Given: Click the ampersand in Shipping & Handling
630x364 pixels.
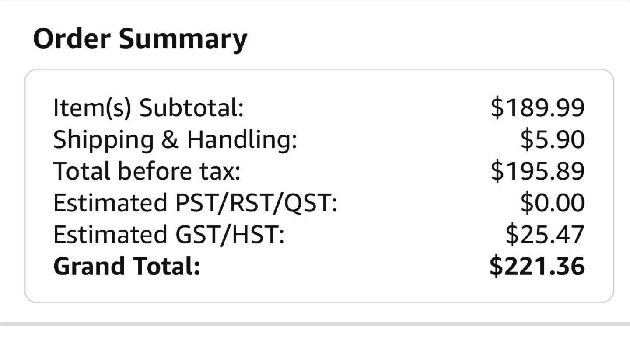Looking at the screenshot, I should point(171,140).
